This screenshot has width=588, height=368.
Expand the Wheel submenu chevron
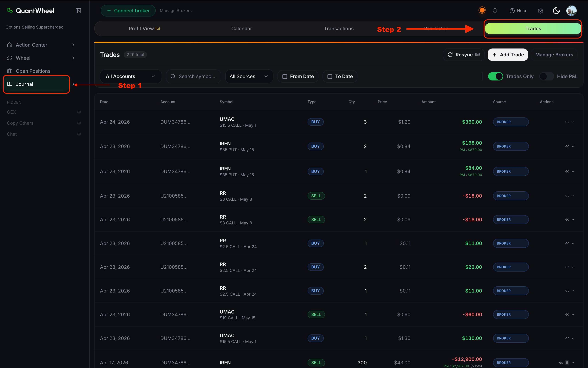(x=73, y=58)
